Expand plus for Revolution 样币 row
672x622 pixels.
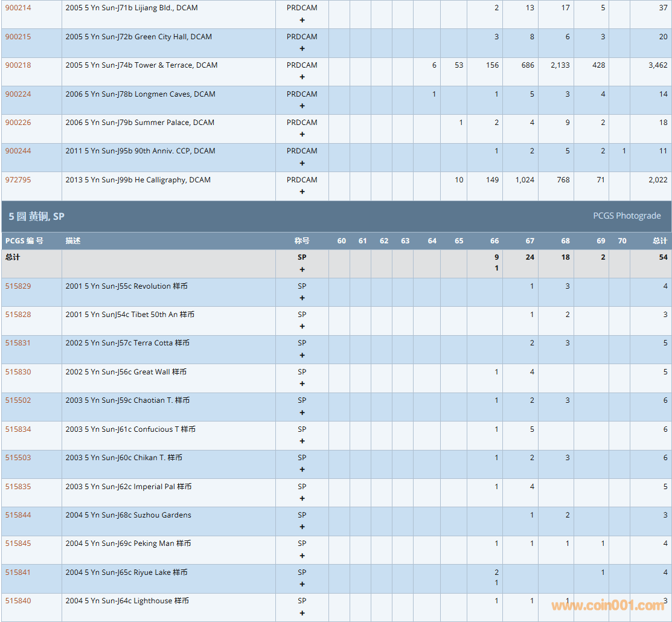[302, 298]
